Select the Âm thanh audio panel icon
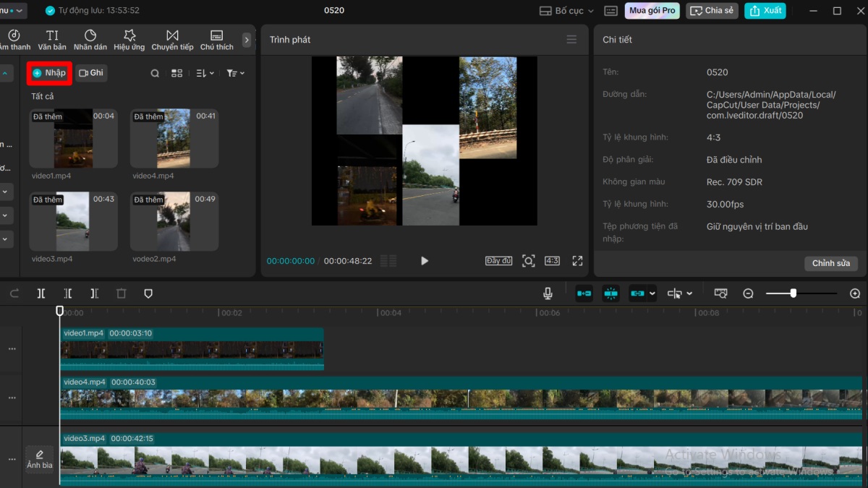Viewport: 868px width, 488px height. [13, 40]
